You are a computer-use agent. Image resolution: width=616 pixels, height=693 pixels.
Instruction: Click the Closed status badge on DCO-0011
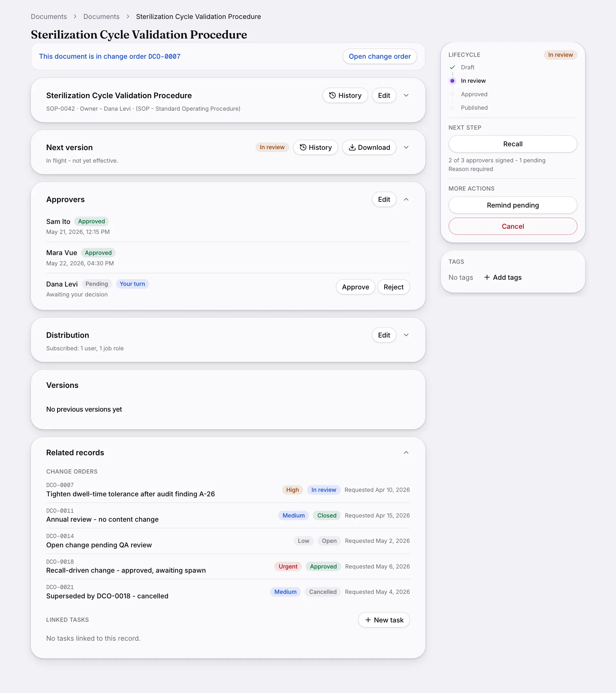pos(327,515)
